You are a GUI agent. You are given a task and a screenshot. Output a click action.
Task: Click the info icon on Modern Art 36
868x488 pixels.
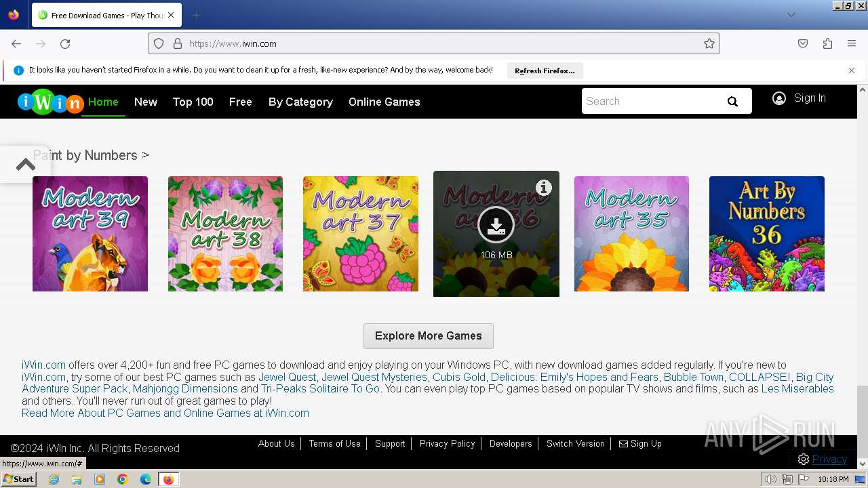(543, 188)
